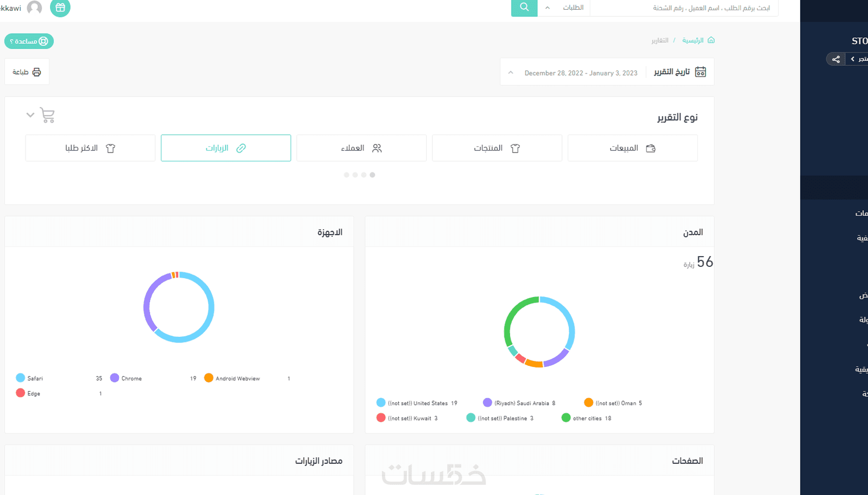Select the first carousel pagination dot
The image size is (868, 495).
[372, 175]
